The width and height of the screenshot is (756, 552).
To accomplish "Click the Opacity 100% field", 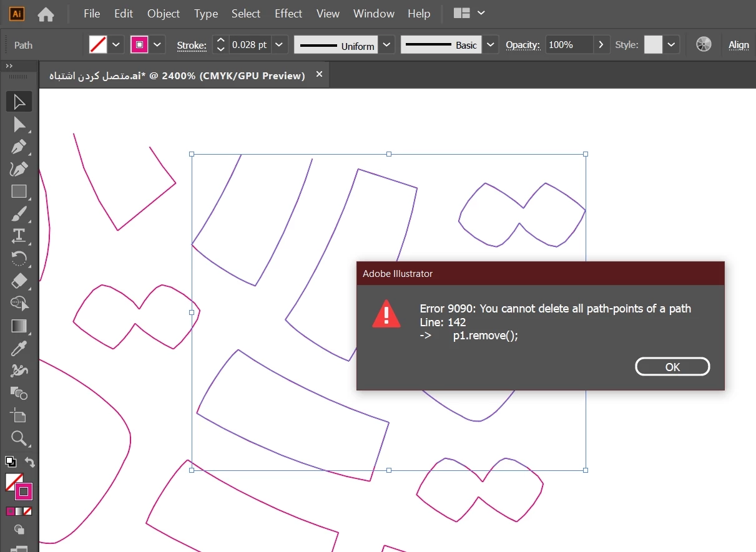I will [569, 44].
